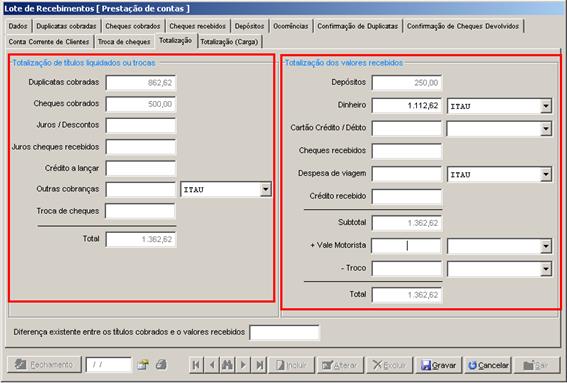Expand the Troco dropdown
Screen dimensions: 567x383
click(546, 269)
